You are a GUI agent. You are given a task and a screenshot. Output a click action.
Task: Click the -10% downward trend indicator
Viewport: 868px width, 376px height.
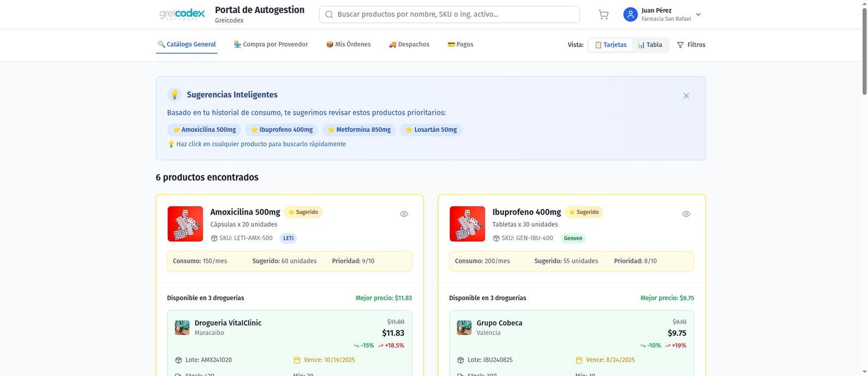650,346
